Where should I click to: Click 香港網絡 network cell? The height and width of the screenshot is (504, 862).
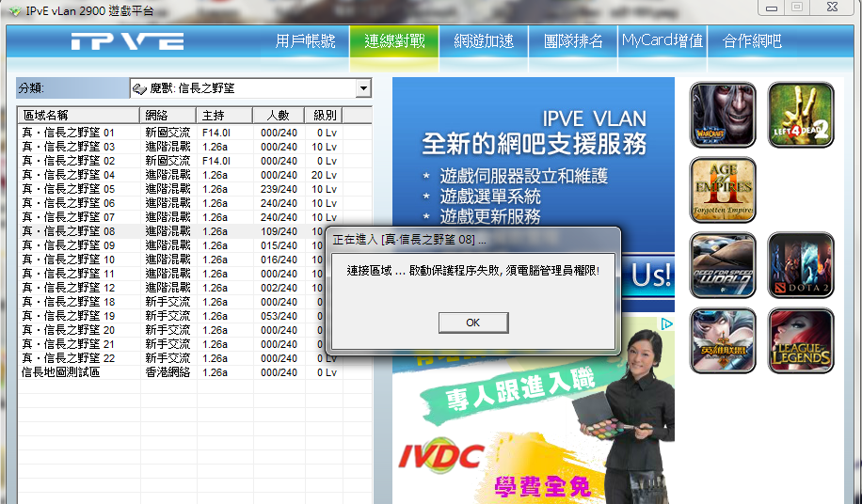[x=168, y=372]
